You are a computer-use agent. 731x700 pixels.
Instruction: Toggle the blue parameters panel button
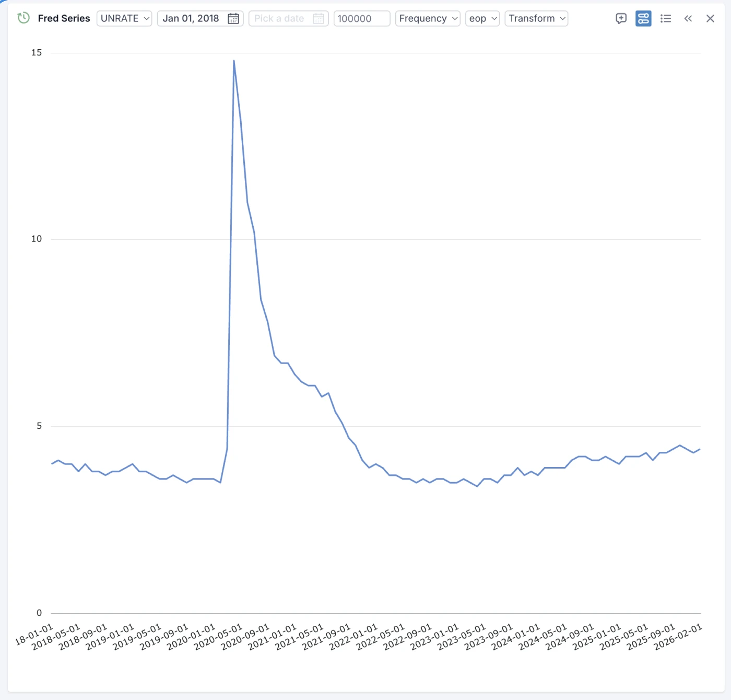[643, 19]
